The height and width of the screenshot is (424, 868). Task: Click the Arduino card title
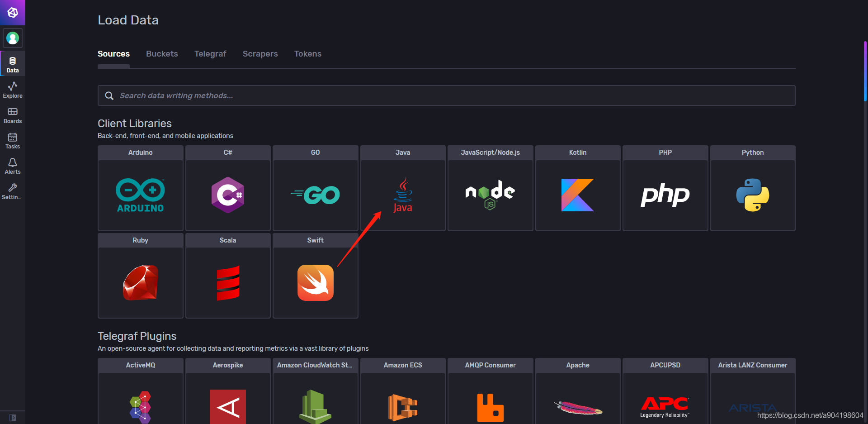coord(141,152)
